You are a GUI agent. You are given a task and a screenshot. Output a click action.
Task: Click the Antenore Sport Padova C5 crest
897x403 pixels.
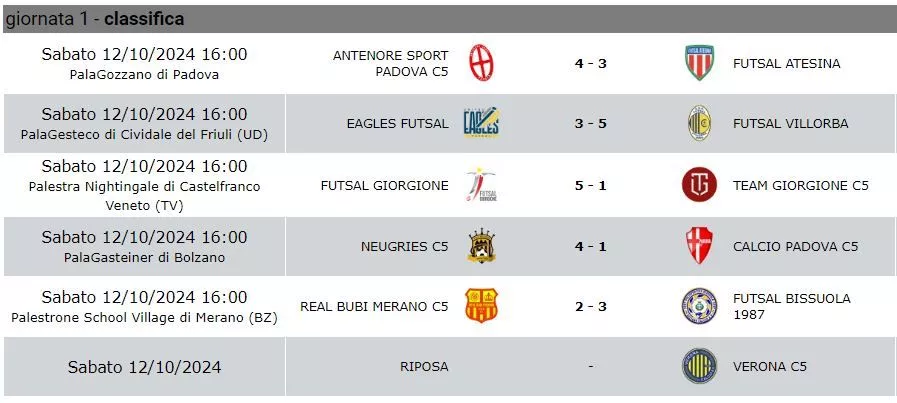[x=481, y=63]
